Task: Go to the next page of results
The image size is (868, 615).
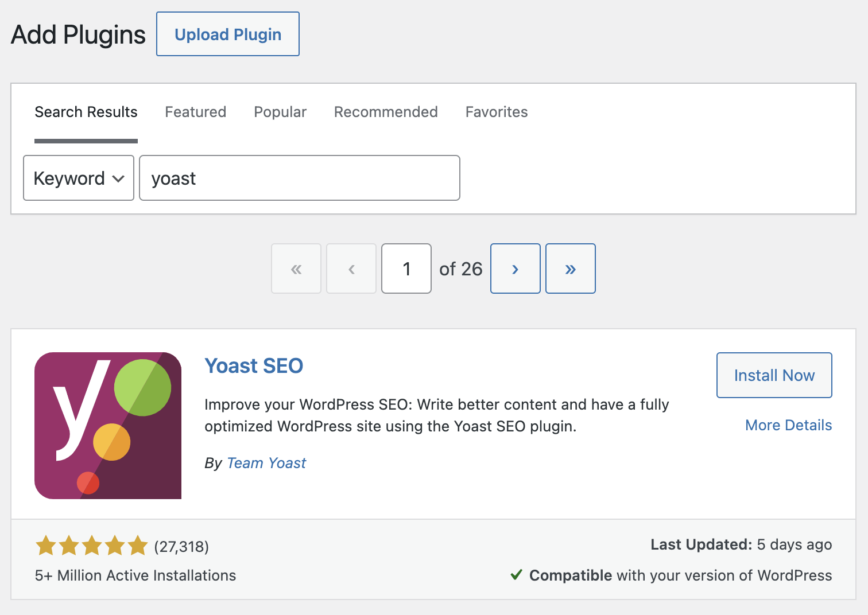Action: tap(514, 268)
